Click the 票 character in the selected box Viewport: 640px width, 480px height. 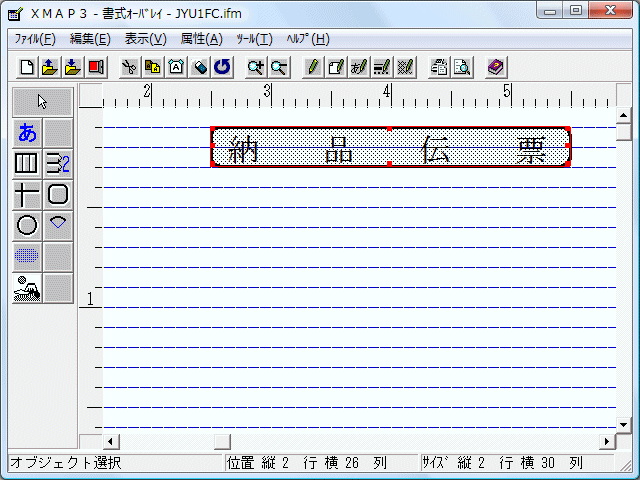coord(531,150)
